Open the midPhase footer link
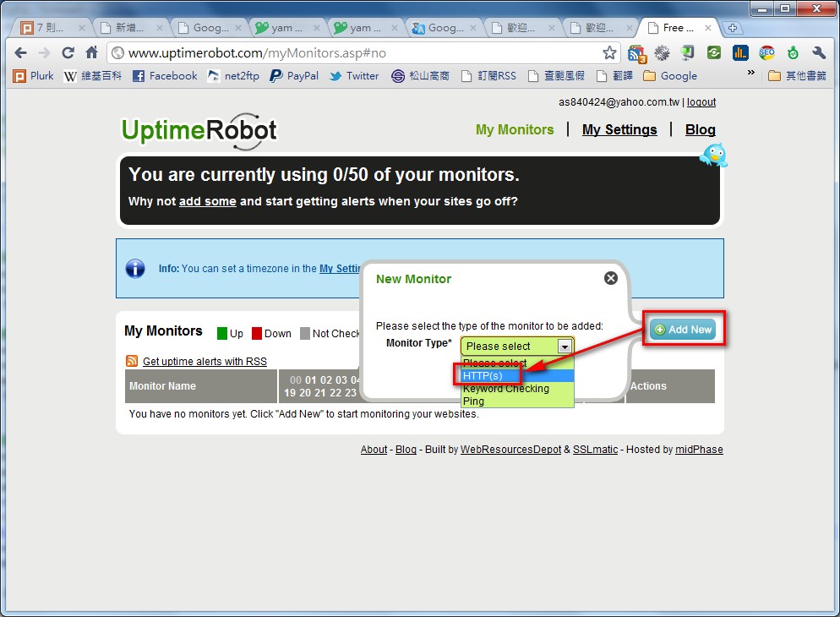The width and height of the screenshot is (840, 617). tap(699, 450)
